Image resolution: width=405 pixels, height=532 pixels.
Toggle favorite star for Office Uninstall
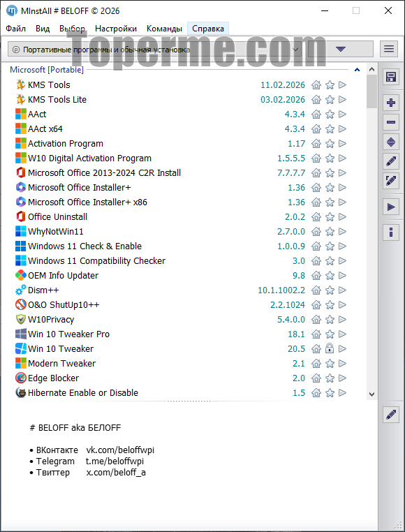[x=330, y=217]
